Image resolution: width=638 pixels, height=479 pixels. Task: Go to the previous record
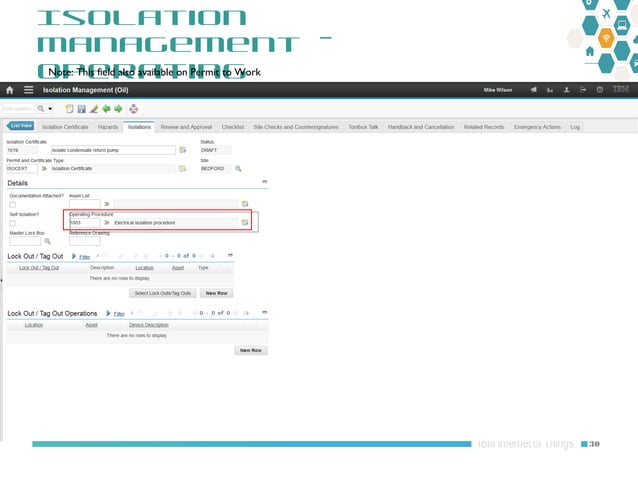click(106, 109)
